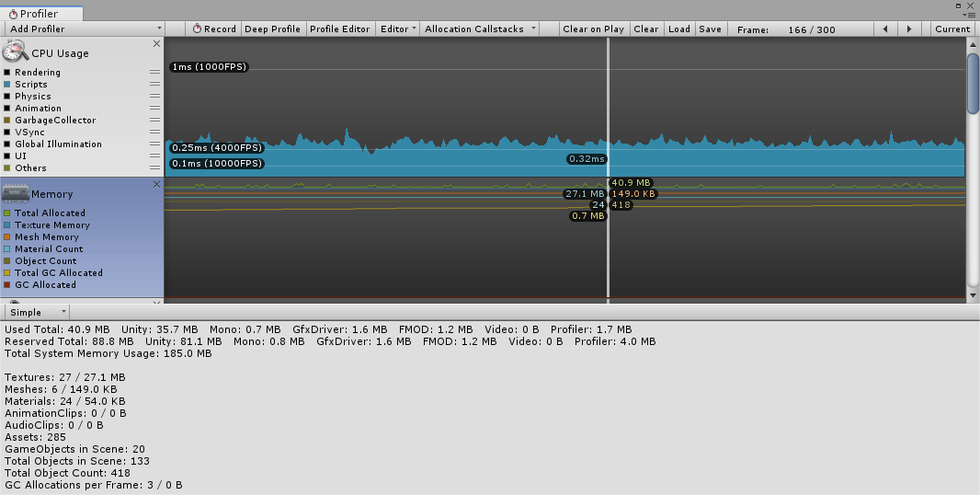Toggle Clear on Play
The image size is (980, 495).
(x=593, y=29)
